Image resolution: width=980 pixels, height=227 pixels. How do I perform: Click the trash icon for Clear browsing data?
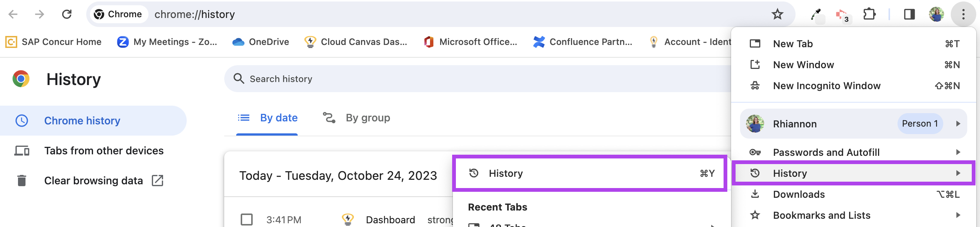[x=22, y=181]
